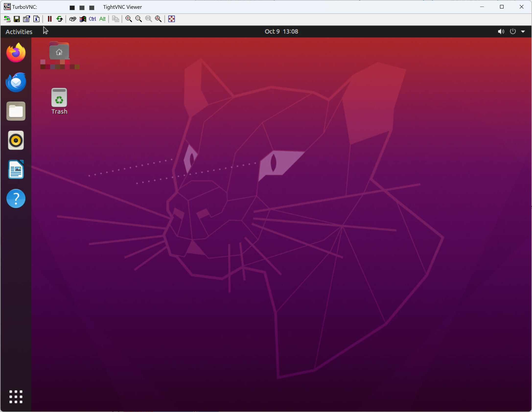Click the Save Connection floppy icon
Screen dimensions: 532x412
click(17, 19)
